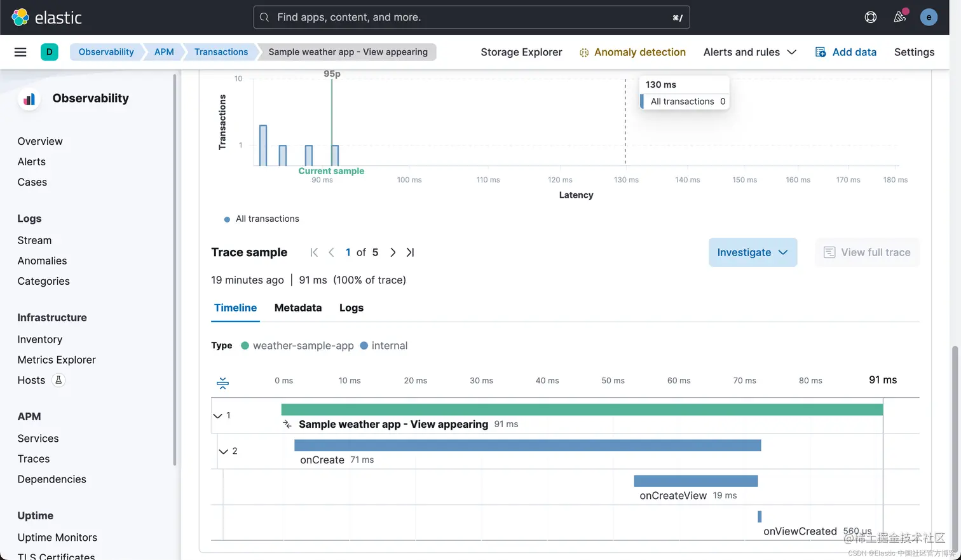Open Dependencies under APM
Screen dimensions: 961x560
coord(52,479)
